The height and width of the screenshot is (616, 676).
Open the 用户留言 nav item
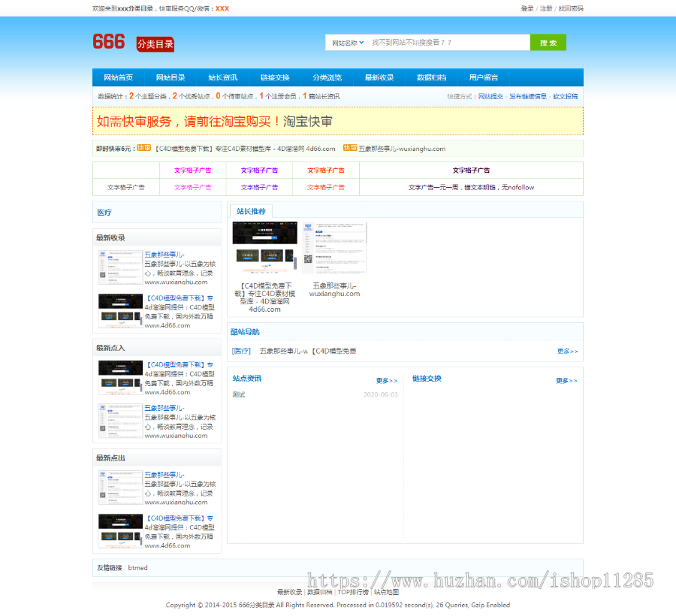coord(483,77)
